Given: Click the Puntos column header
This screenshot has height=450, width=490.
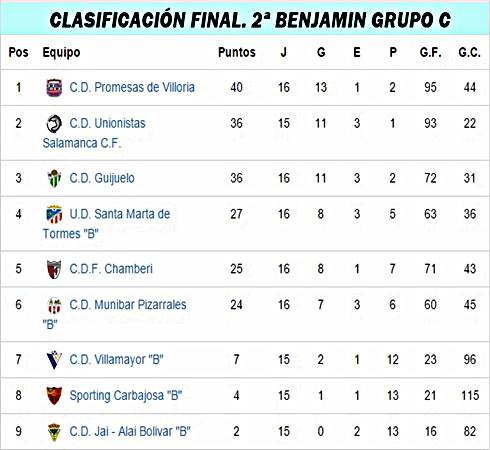Looking at the screenshot, I should click(237, 52).
